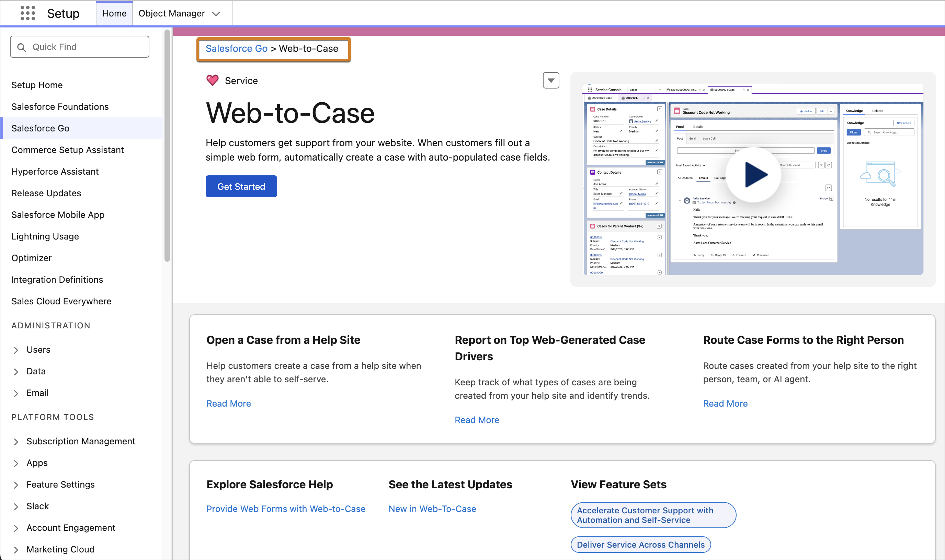The width and height of the screenshot is (945, 560).
Task: Open Release Updates in sidebar
Action: click(x=46, y=193)
